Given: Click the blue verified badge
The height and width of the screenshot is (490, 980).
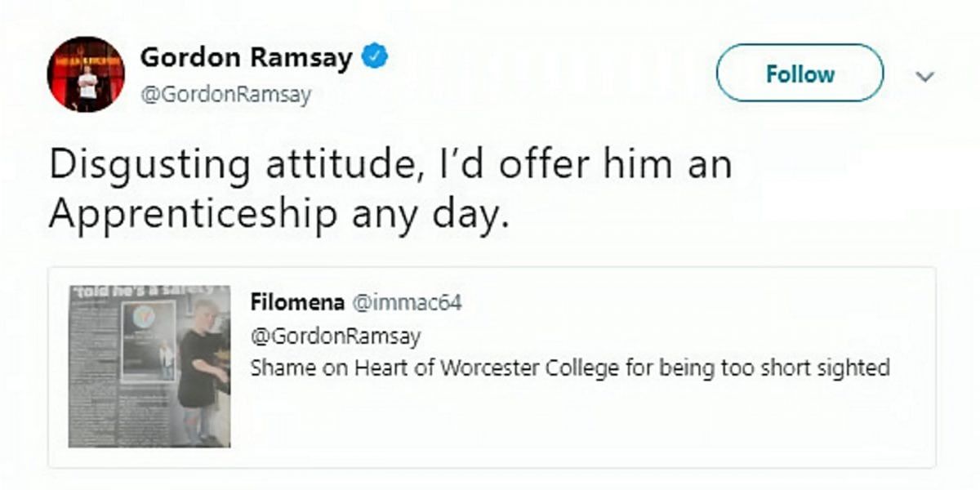Looking at the screenshot, I should coord(374,58).
